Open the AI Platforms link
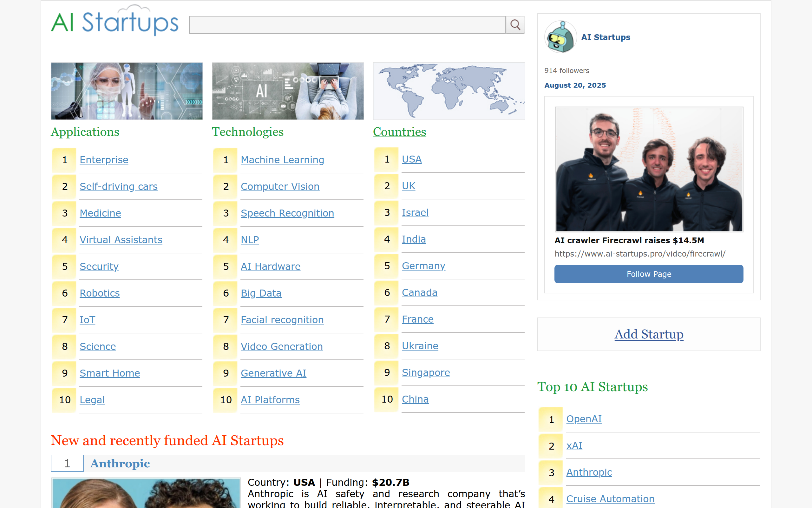Screen dimensions: 812x508 tap(270, 400)
